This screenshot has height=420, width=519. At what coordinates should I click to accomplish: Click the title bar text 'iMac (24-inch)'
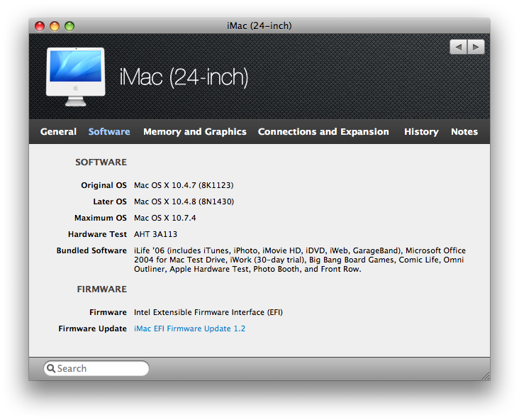(x=259, y=26)
